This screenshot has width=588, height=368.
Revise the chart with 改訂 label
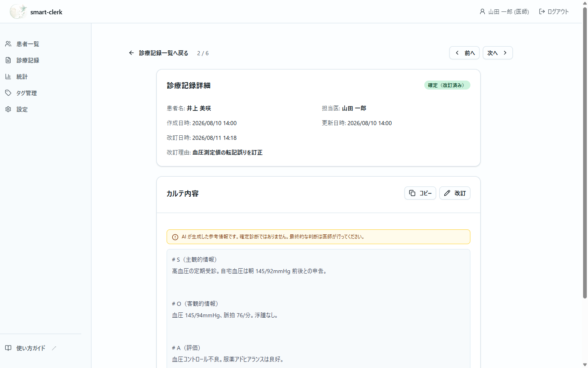(460, 193)
